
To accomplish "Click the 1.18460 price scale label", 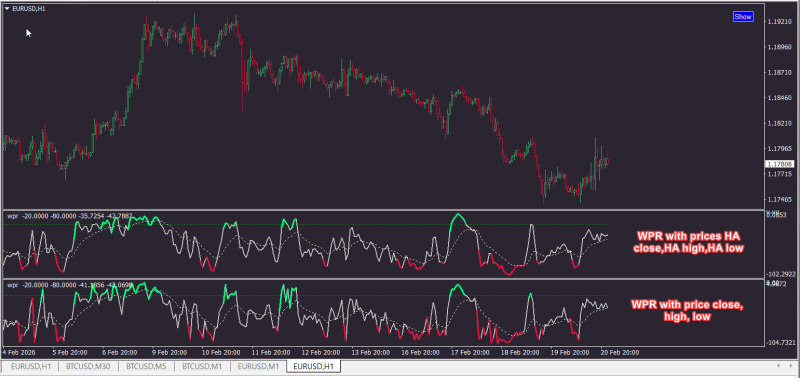I will click(x=780, y=98).
